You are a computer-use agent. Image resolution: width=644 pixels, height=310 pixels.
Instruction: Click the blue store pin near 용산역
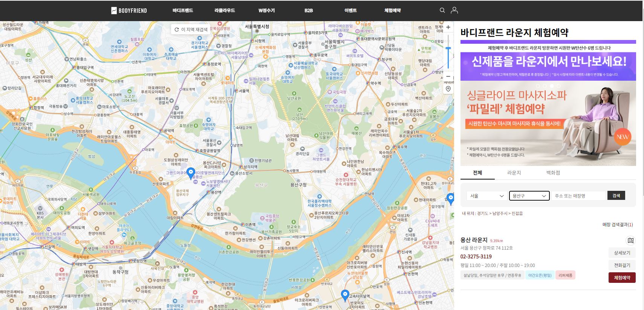point(191,173)
